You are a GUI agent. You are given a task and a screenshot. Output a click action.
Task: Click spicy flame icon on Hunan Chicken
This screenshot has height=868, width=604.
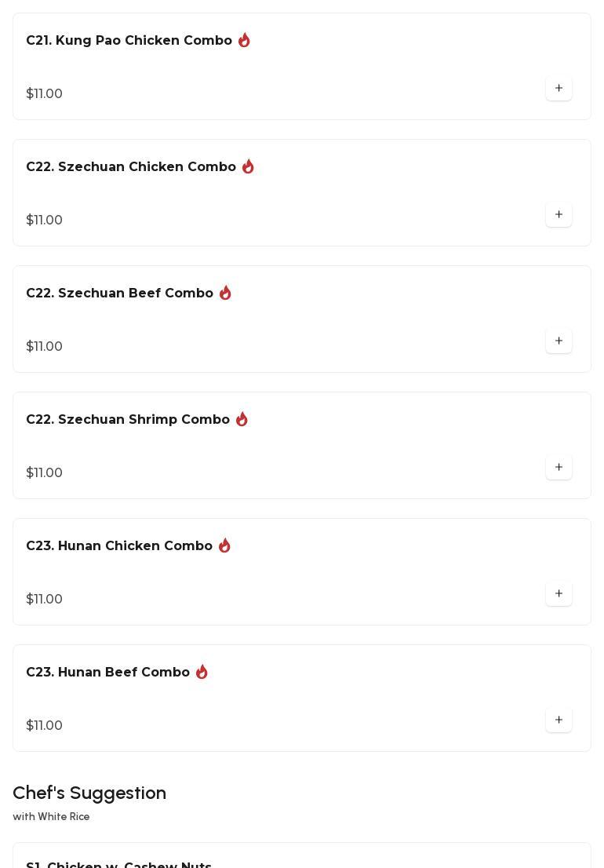(x=224, y=545)
